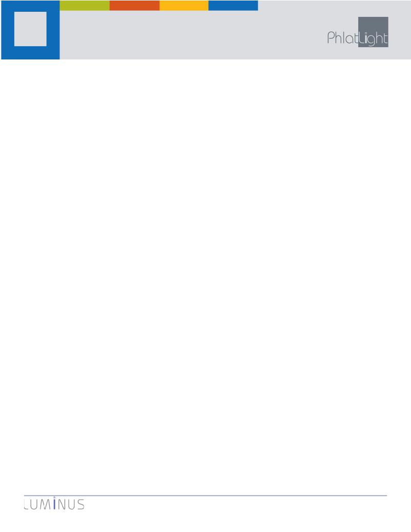Click the letter "S" ending LUMINUS
The width and height of the screenshot is (411, 532).
tap(80, 504)
